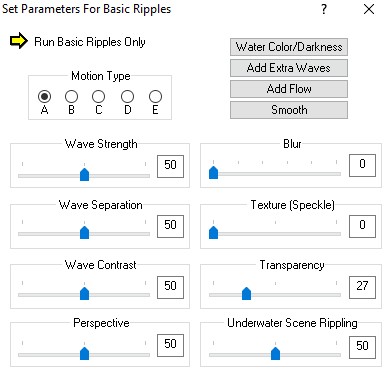Click the yellow arrow Run Basic Ripples icon

point(19,41)
